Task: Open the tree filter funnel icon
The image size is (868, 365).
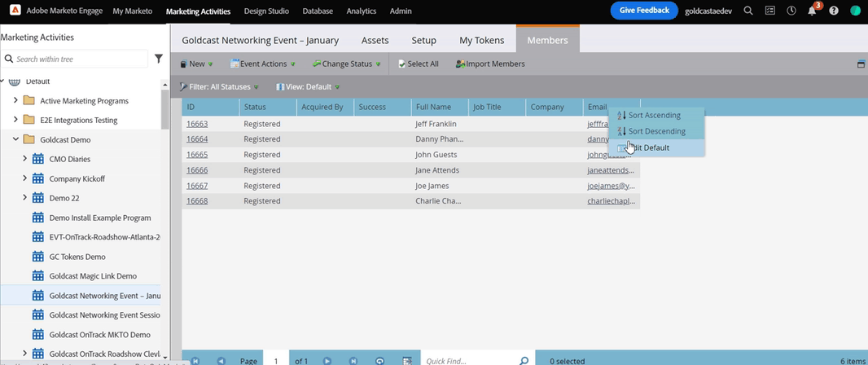Action: point(158,59)
